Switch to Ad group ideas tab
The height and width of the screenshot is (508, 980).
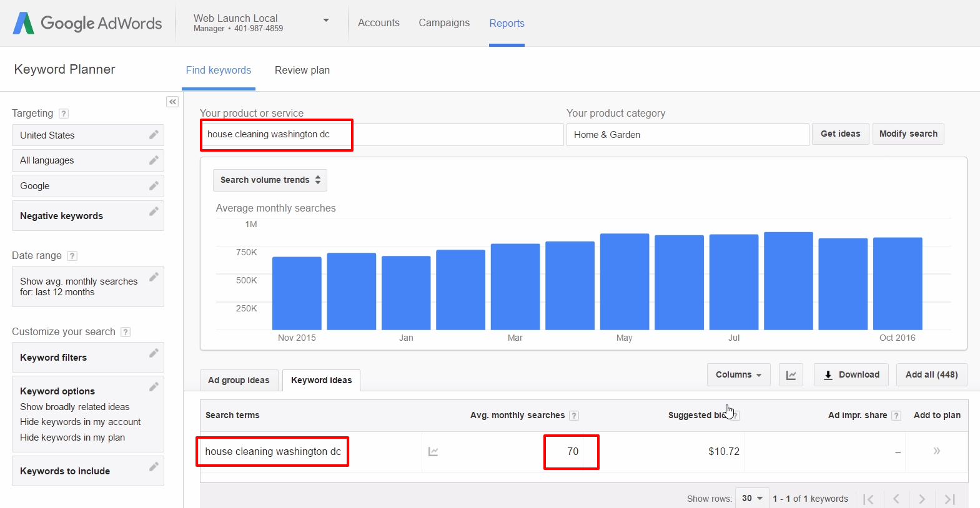coord(239,380)
